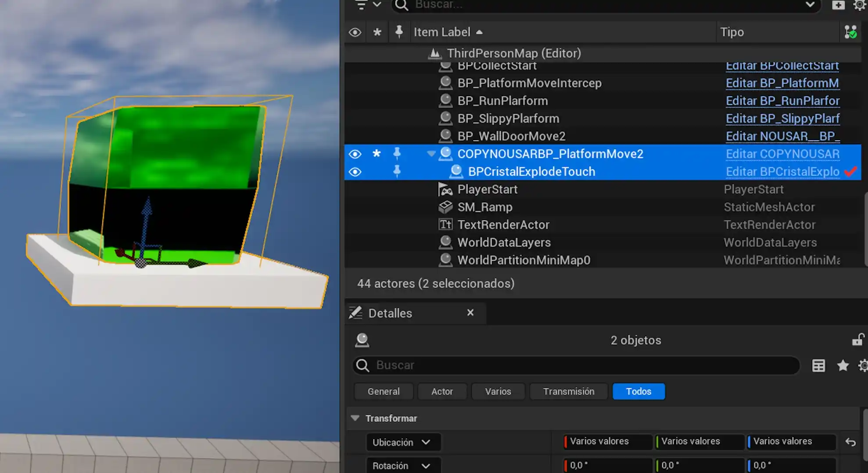Switch to the Todos filter tab

click(638, 391)
